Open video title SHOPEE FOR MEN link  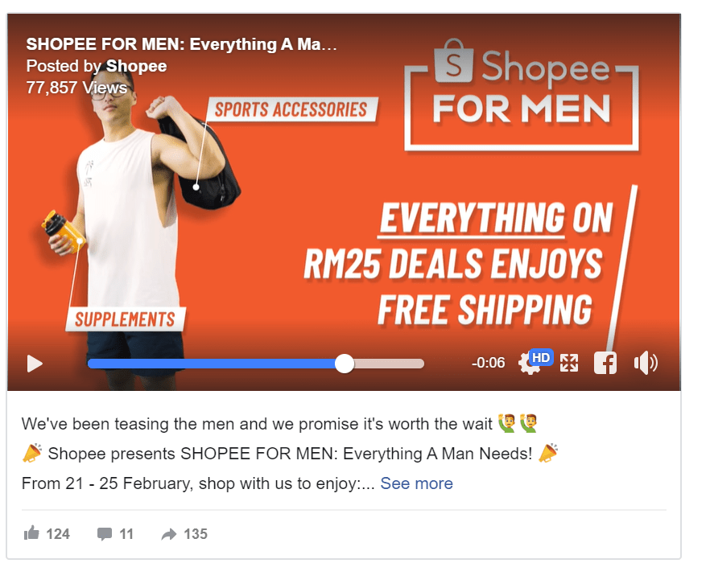[181, 44]
